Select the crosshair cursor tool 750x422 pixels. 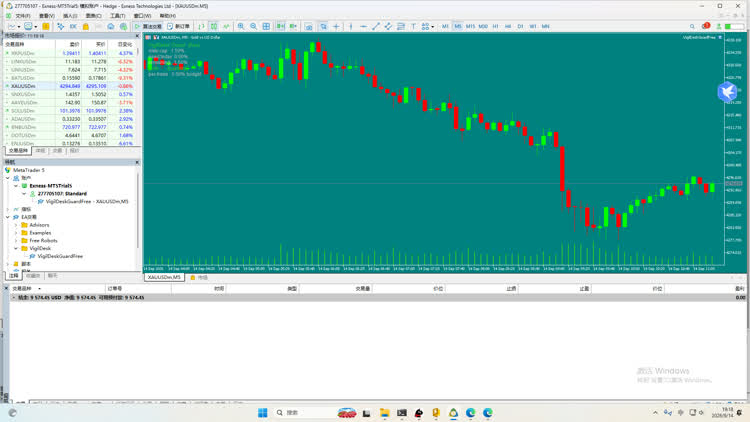click(336, 26)
